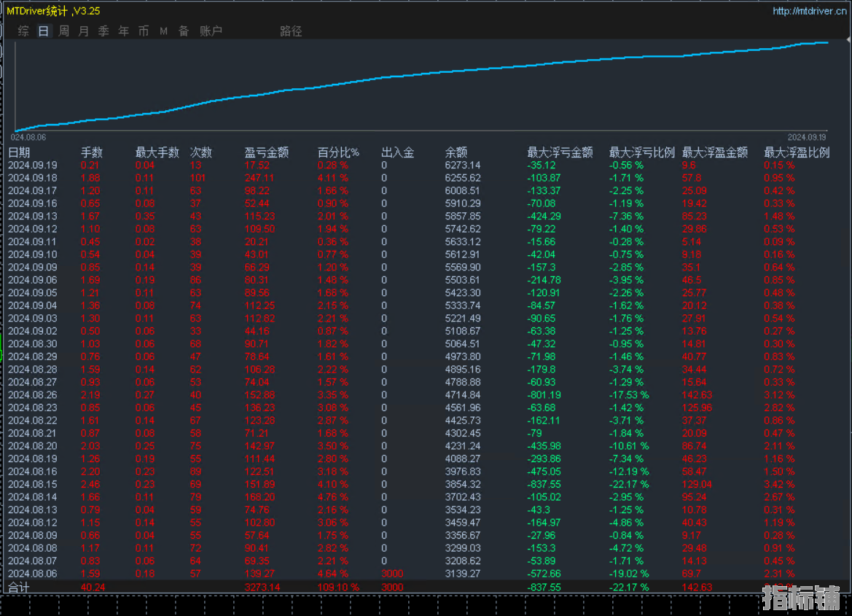The width and height of the screenshot is (852, 616).
Task: Select the 日 daily statistics tab
Action: [44, 31]
